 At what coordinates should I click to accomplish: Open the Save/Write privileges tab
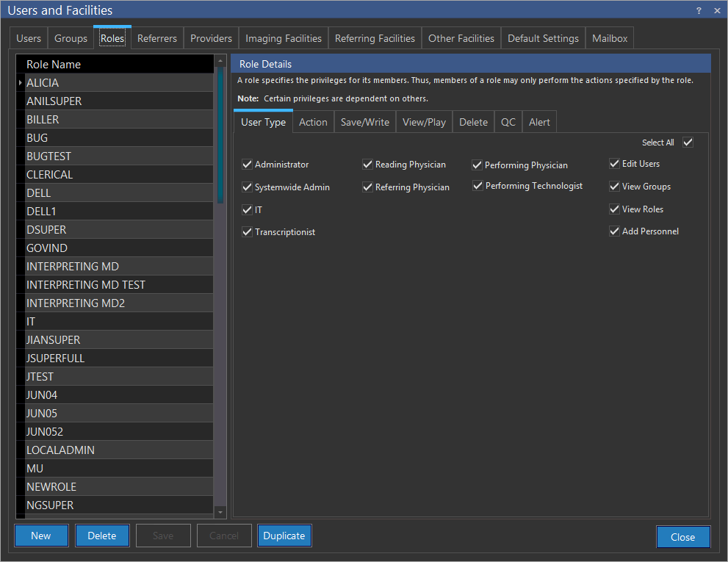[x=364, y=122]
